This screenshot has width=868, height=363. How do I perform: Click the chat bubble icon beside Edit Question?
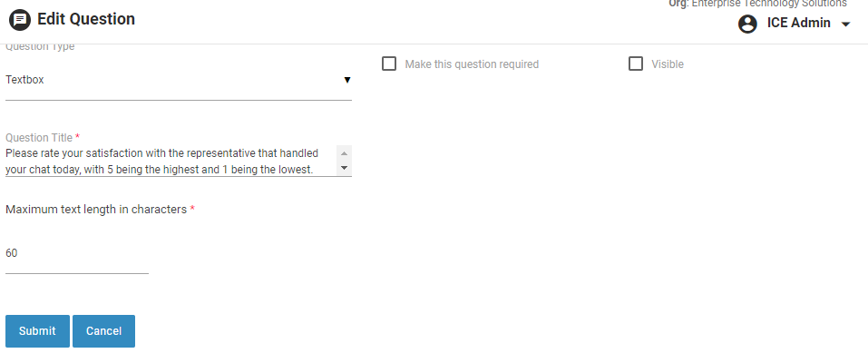coord(19,19)
